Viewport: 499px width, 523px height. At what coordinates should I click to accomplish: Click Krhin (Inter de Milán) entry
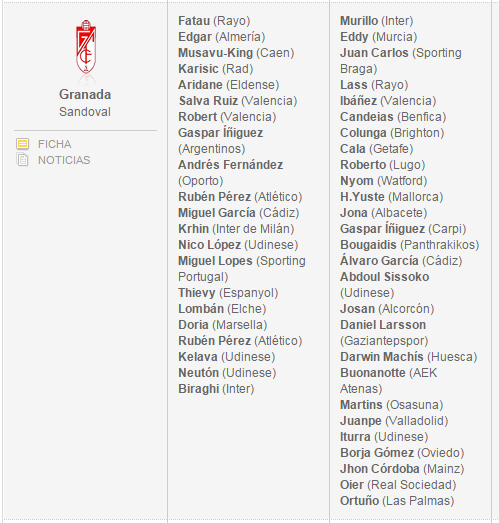point(236,229)
